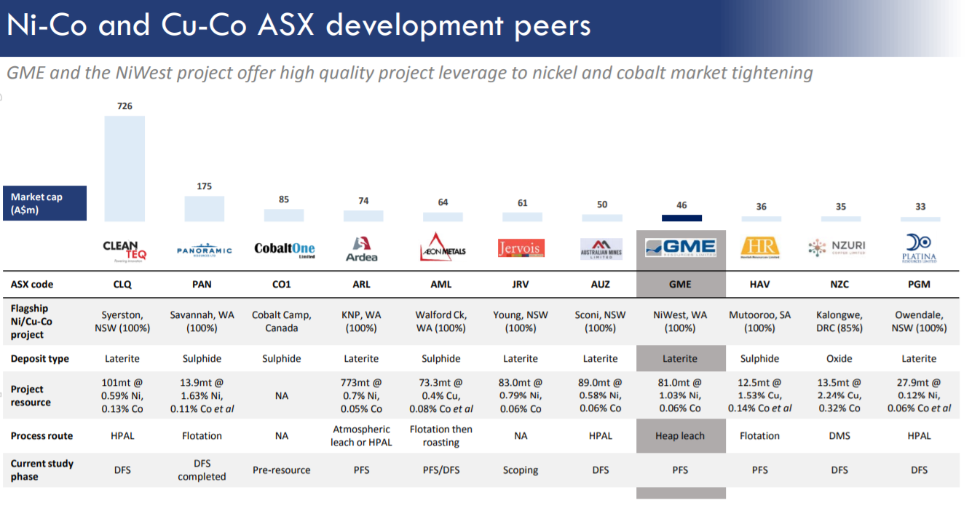Click the 'Savannah, WA (100%)' project cell
The image size is (980, 511).
pos(202,322)
